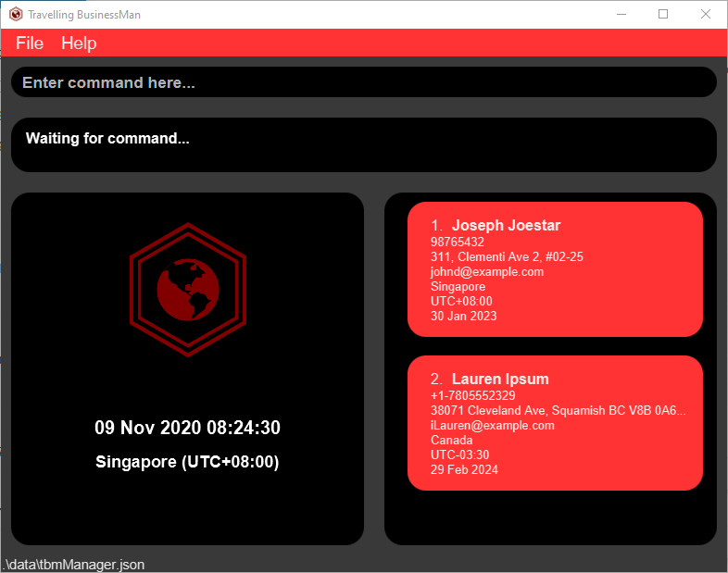Click the truncated Cleveland Ave address

tap(558, 411)
